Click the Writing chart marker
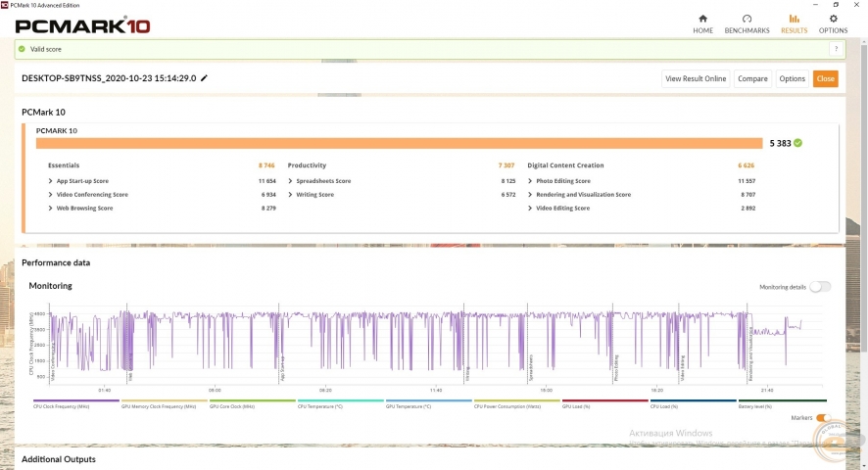The image size is (868, 470). tap(467, 374)
